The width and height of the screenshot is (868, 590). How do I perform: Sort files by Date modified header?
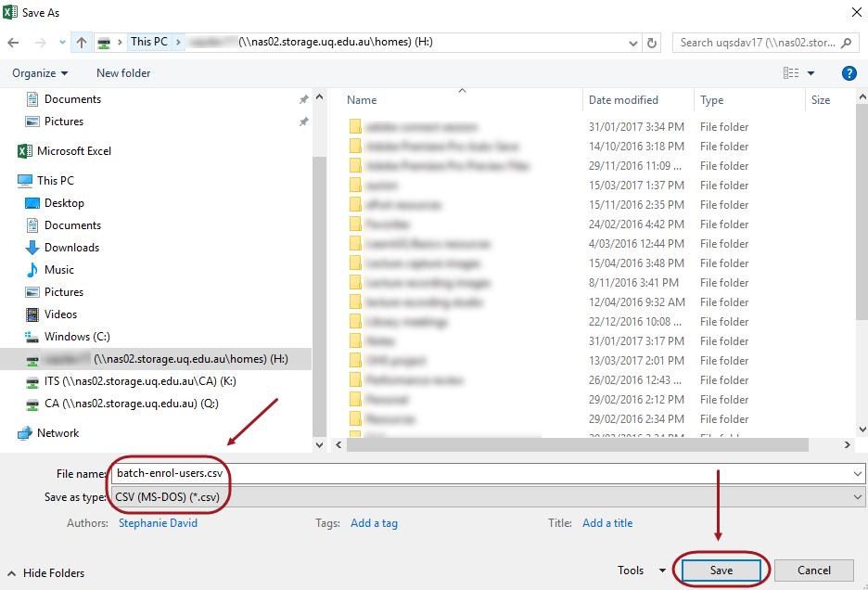[x=623, y=99]
